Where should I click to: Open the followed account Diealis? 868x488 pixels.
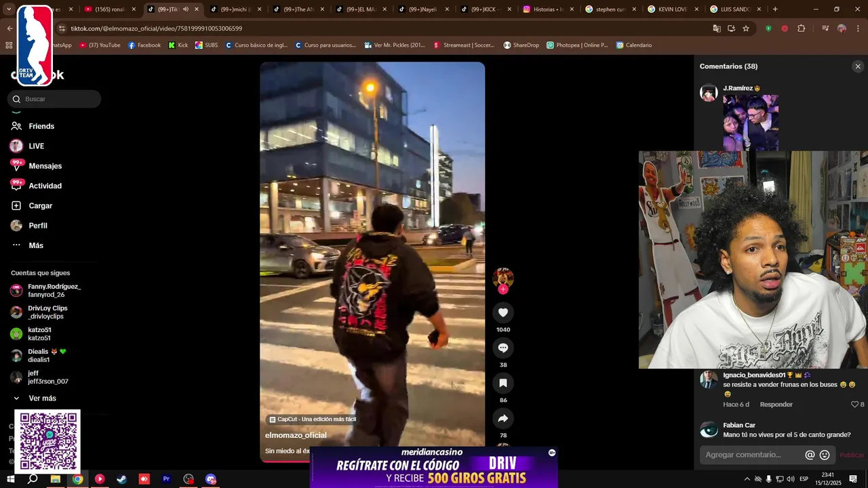[x=39, y=356]
